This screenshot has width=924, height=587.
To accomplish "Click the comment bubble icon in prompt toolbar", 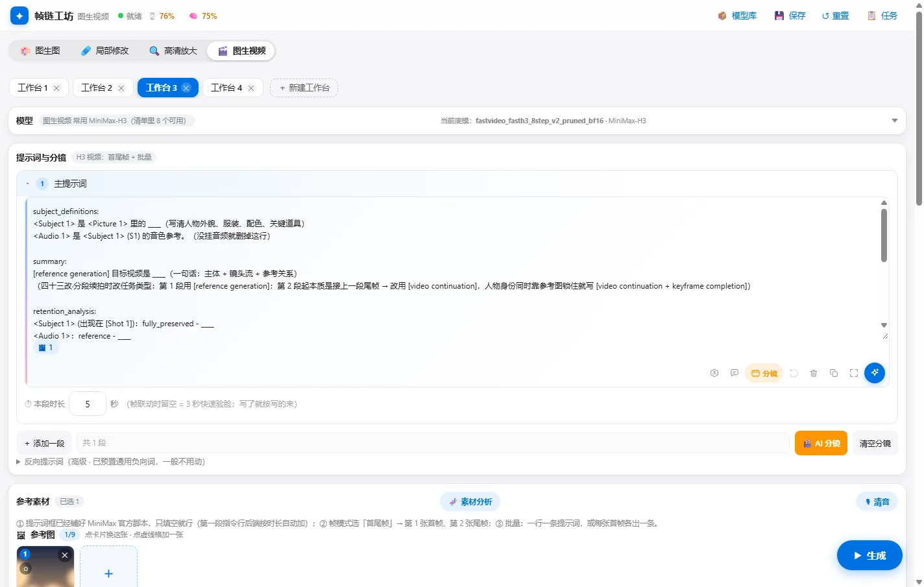I will [735, 373].
